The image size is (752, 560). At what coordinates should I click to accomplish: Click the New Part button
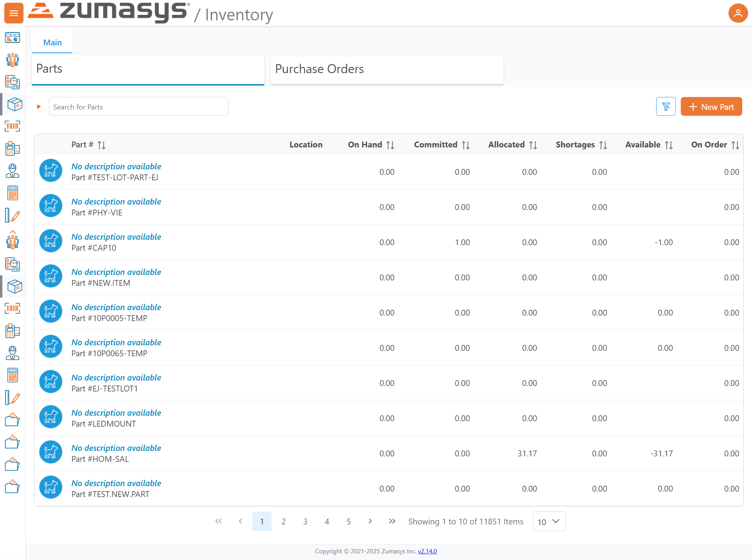[x=711, y=106]
